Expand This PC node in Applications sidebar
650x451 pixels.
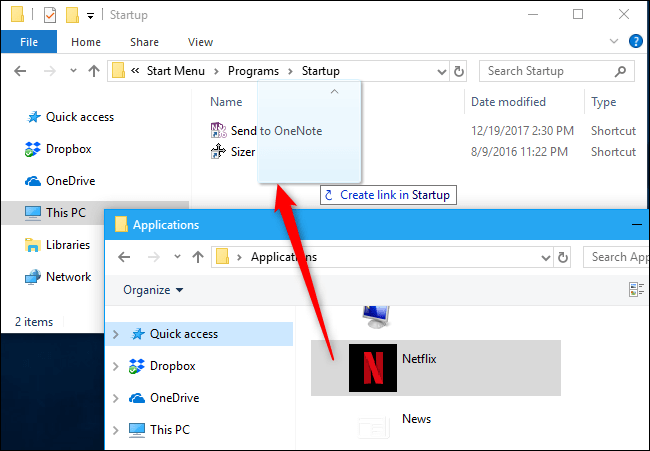coord(116,430)
